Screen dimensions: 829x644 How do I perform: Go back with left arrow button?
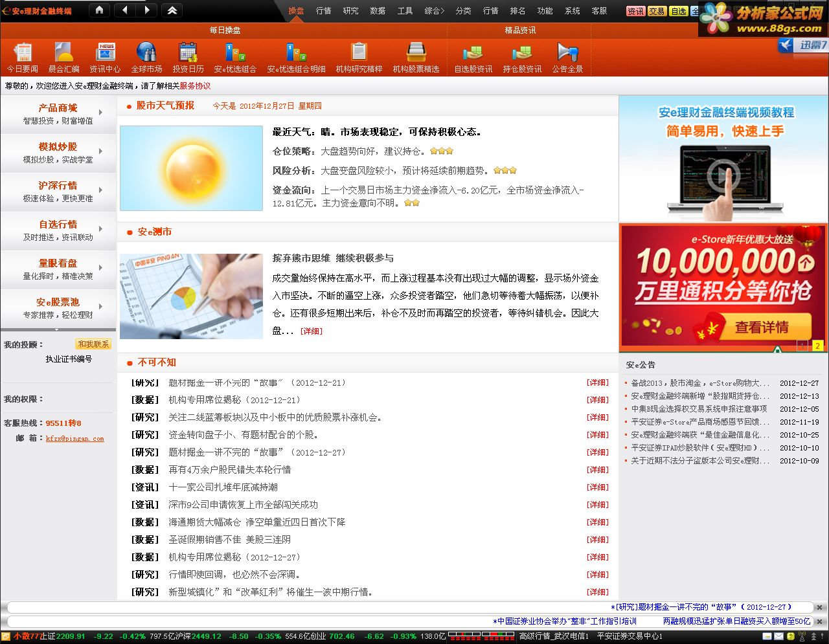click(124, 10)
